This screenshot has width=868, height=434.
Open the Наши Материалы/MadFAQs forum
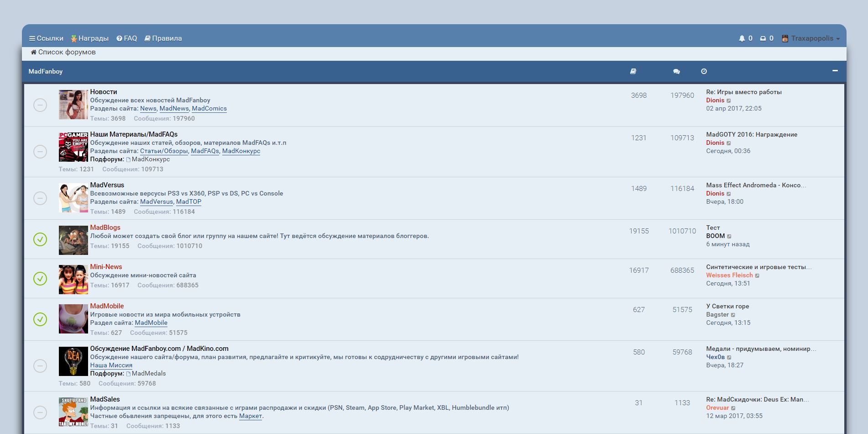(x=134, y=134)
